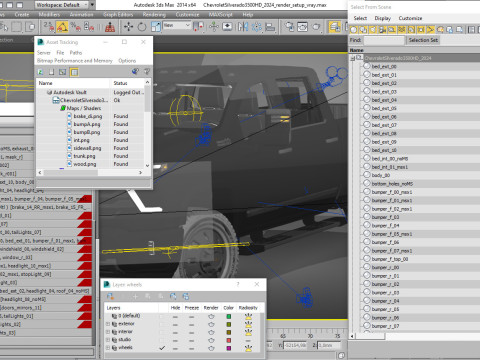480x360 pixels.
Task: Collapse ChevroletSilverado3500HD_2024 root node
Action: coord(353,58)
